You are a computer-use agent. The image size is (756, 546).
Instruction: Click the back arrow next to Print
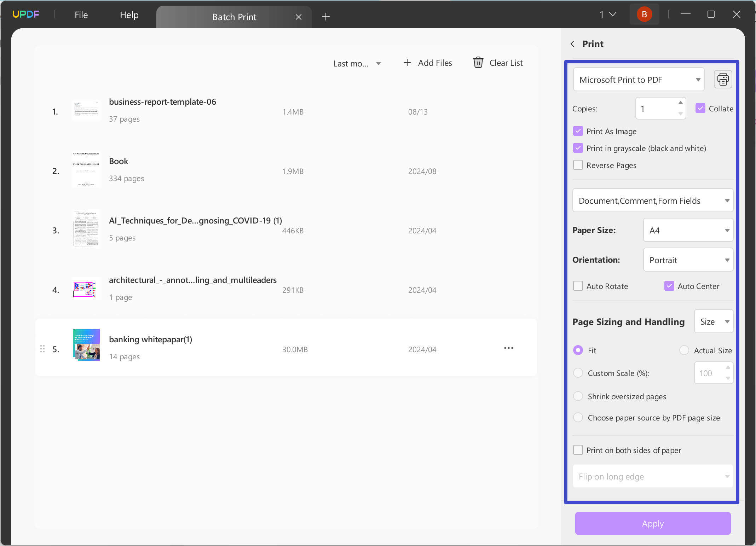[x=572, y=44]
